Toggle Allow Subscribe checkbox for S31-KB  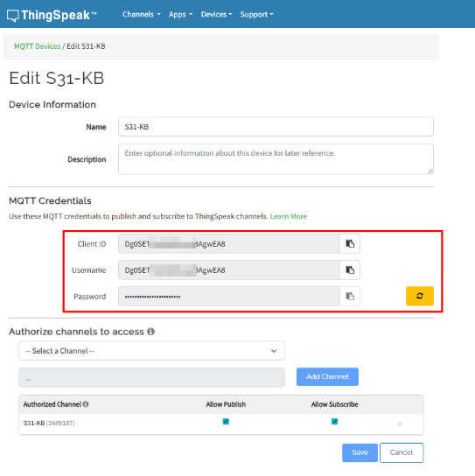tap(334, 422)
